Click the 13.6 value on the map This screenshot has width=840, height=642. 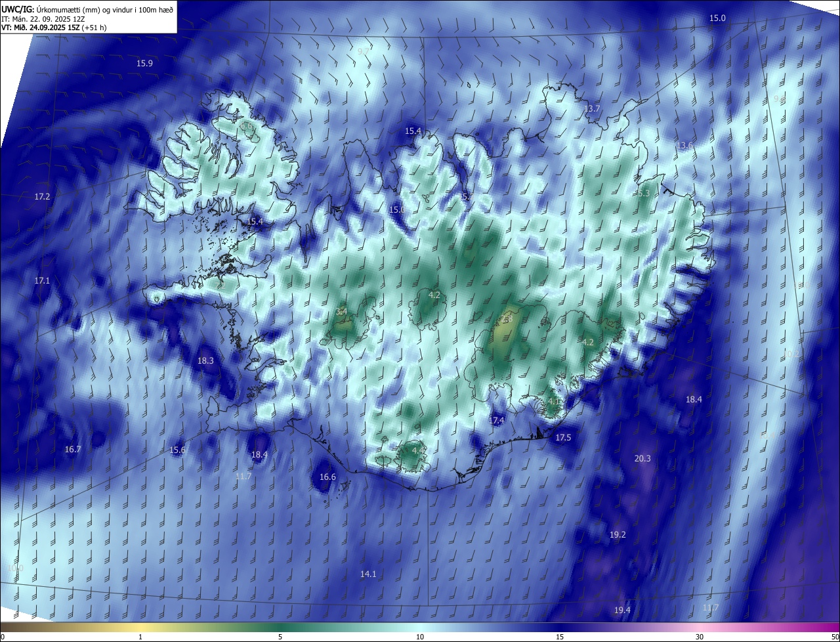point(684,145)
